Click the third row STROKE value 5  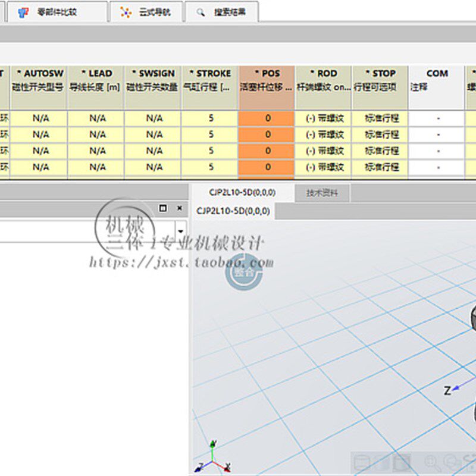(210, 151)
